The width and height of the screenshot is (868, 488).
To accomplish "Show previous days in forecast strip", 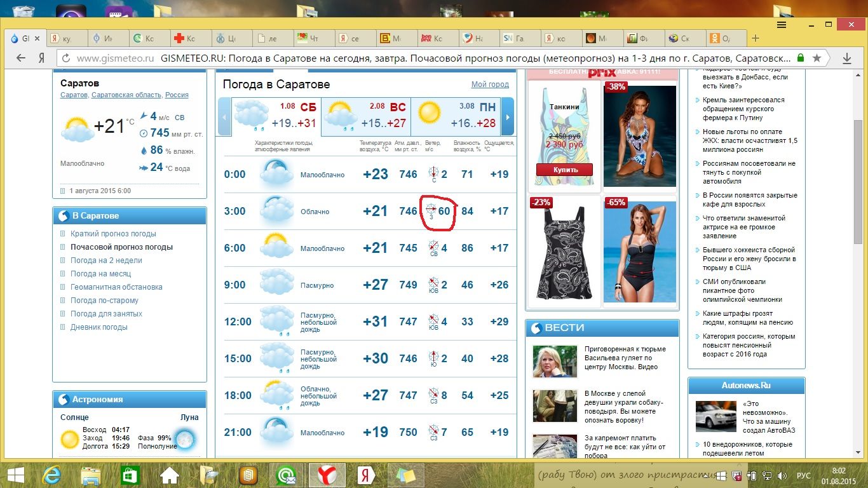I will point(224,117).
